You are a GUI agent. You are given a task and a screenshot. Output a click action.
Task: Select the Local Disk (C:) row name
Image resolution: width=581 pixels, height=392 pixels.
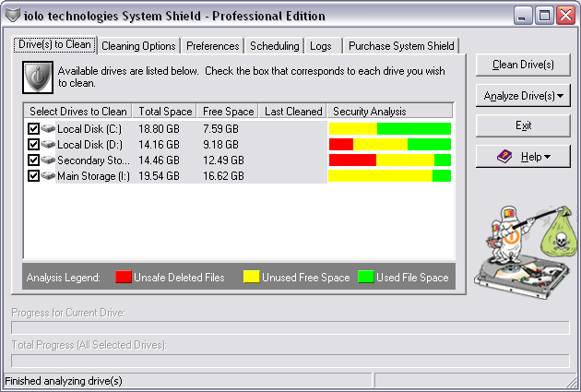89,129
